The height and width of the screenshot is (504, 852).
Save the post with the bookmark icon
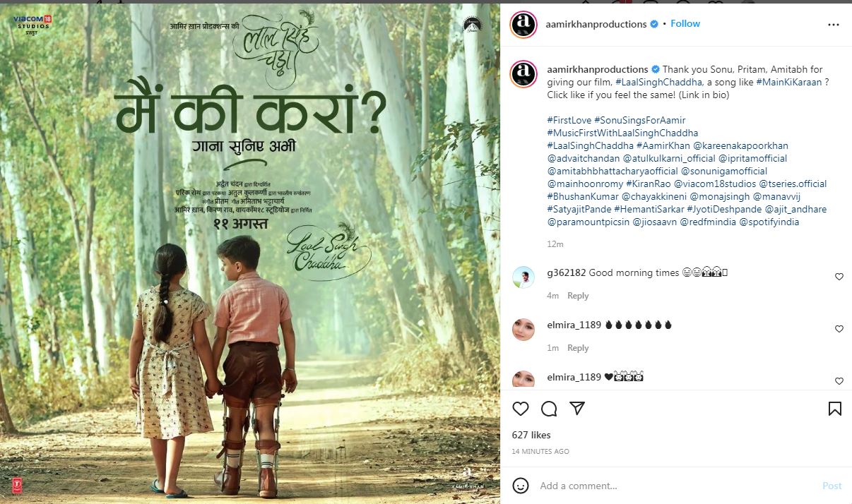(x=834, y=409)
